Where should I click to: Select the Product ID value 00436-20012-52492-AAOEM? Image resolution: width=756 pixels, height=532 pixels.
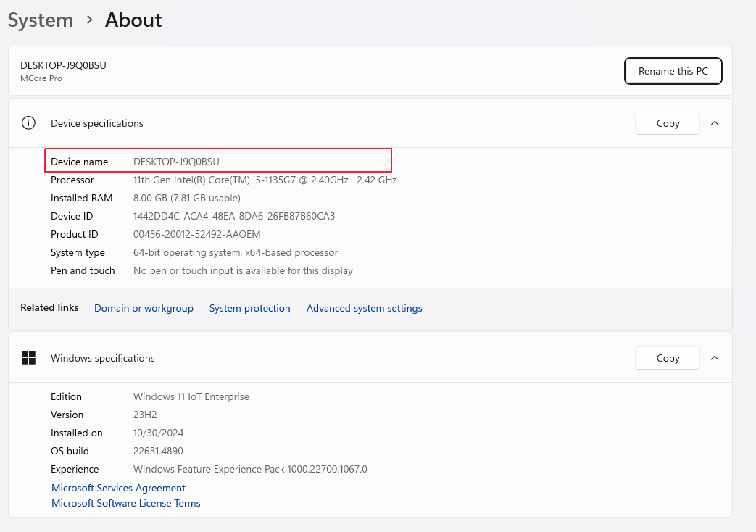[196, 234]
